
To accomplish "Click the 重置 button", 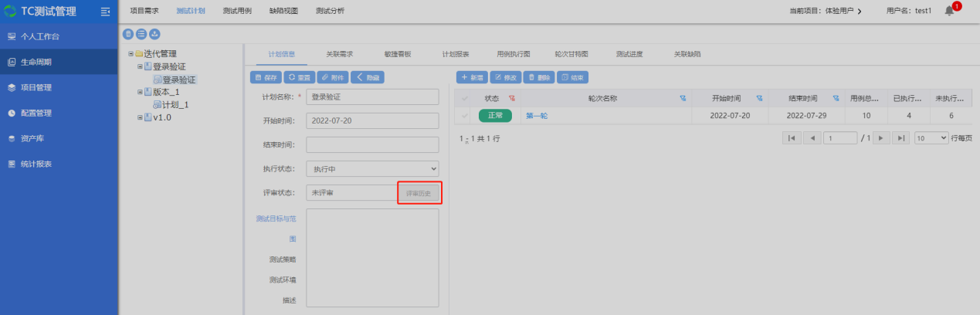I will tap(298, 77).
